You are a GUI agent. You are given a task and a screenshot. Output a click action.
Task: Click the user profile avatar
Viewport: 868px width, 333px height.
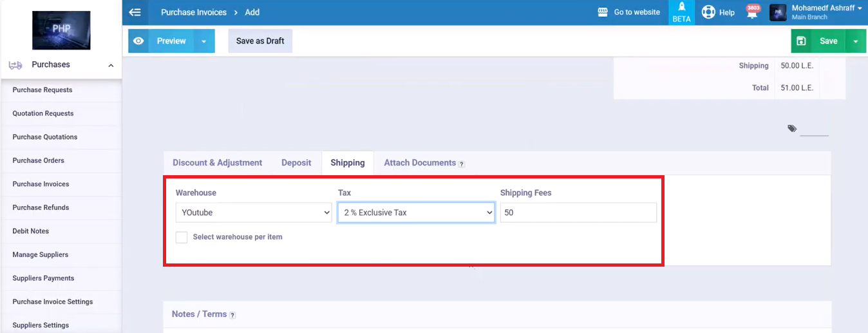(778, 12)
